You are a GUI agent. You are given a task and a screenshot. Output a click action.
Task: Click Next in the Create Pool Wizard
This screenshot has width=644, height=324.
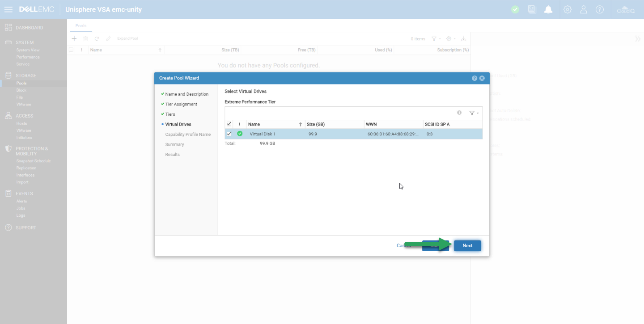point(467,246)
